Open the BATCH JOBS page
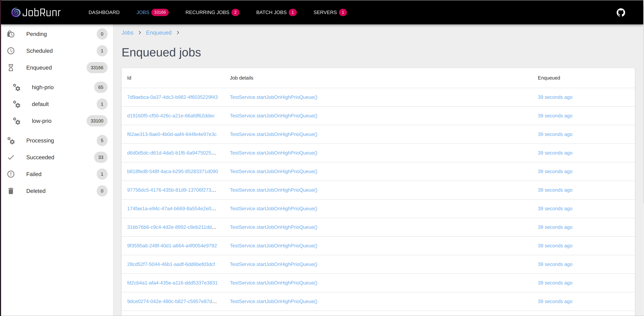644x316 pixels. (x=271, y=12)
